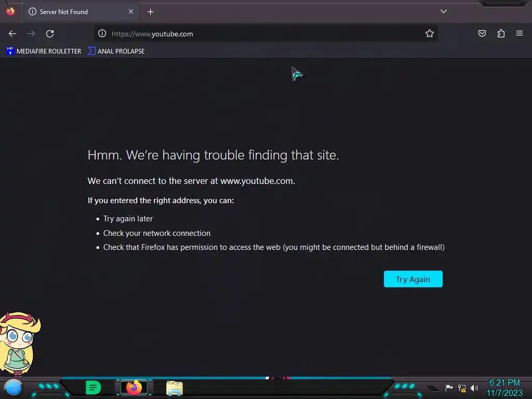This screenshot has width=532, height=399.
Task: Open a new tab with plus button
Action: [x=150, y=12]
